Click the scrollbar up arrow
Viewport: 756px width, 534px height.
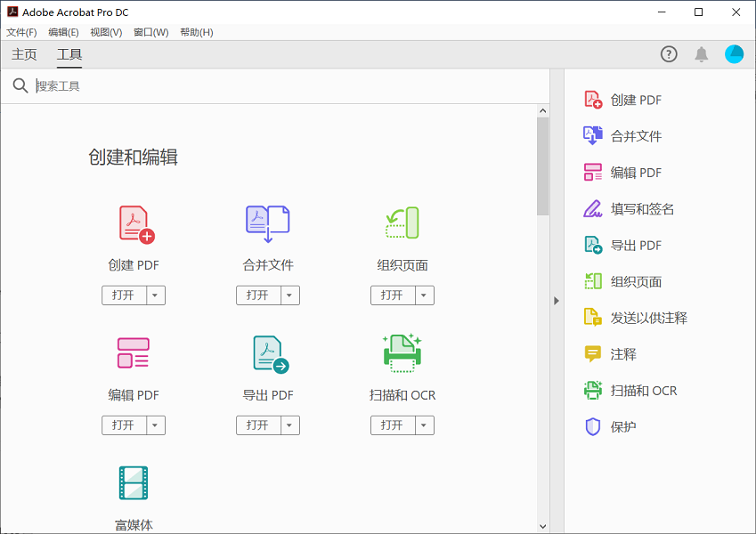point(543,111)
